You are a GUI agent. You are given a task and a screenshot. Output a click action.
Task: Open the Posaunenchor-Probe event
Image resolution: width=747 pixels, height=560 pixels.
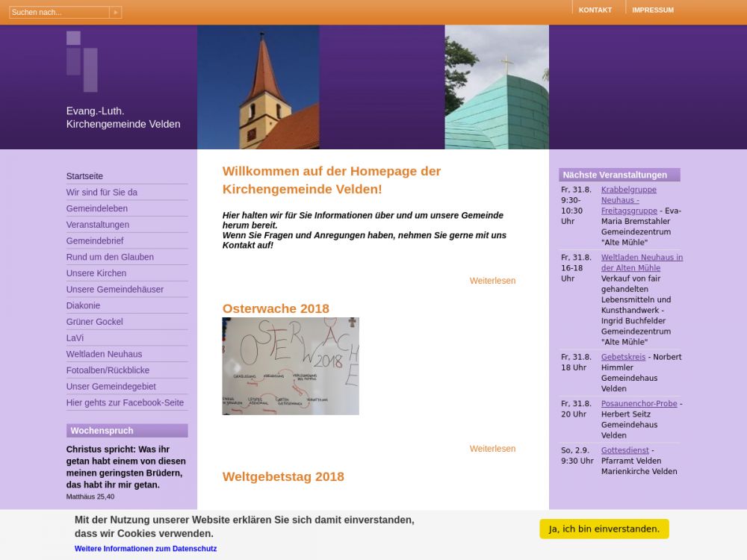point(639,404)
